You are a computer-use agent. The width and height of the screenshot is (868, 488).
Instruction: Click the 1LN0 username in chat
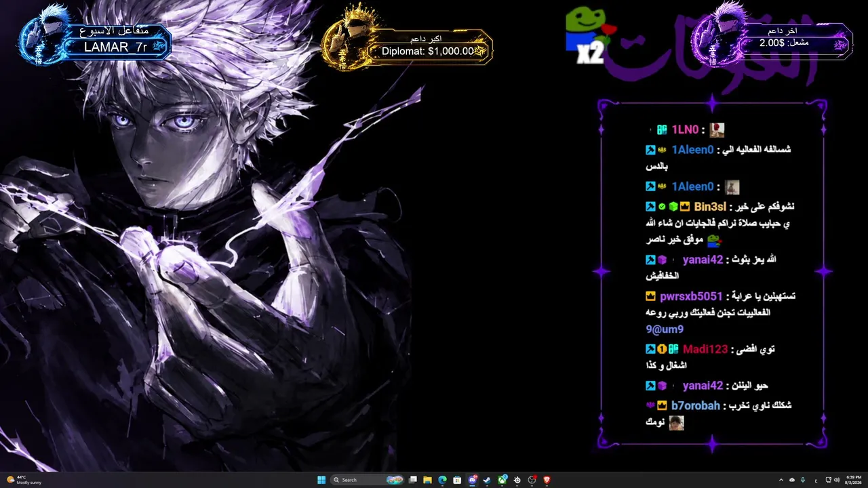(685, 130)
